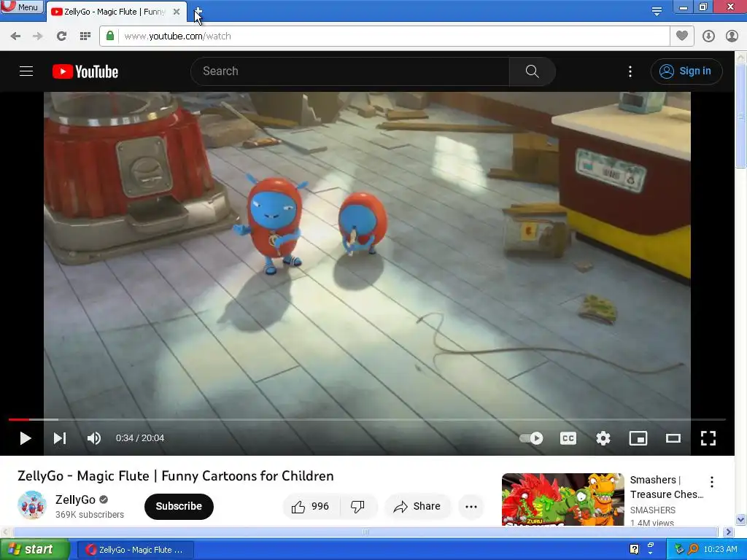Click the green security padlock badge
The height and width of the screenshot is (560, 747).
click(x=110, y=36)
